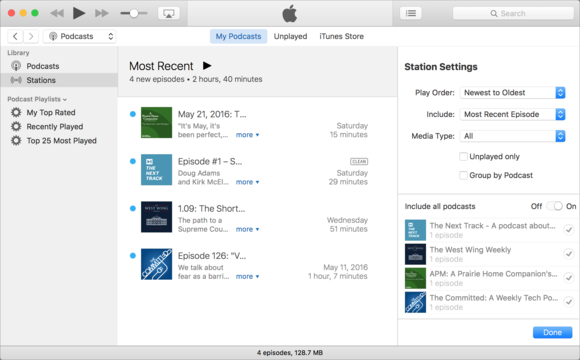Screen dimensions: 580x360
Task: Open the Podcasts media picker dropdown
Action: 79,36
